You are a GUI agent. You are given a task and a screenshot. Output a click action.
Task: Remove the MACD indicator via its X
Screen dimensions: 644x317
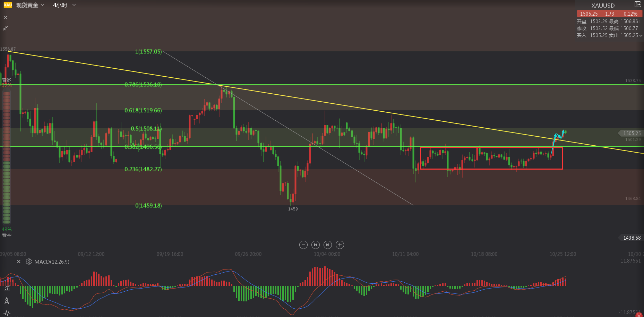pyautogui.click(x=19, y=262)
